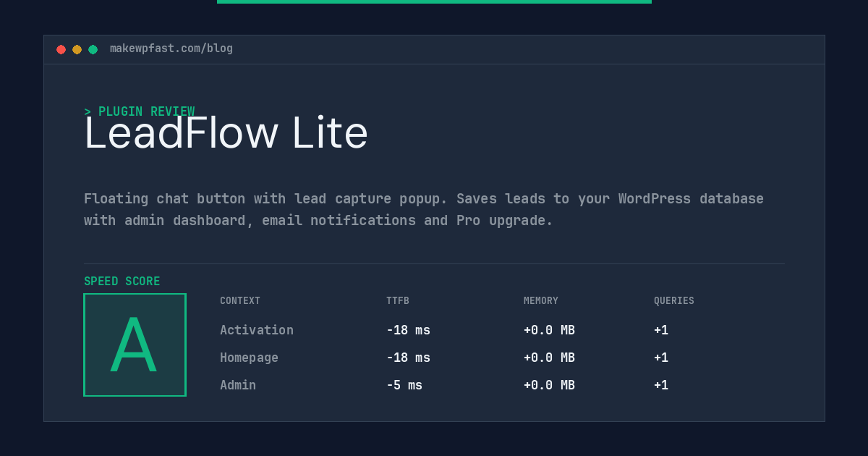868x456 pixels.
Task: Click the green window dot
Action: pos(93,50)
